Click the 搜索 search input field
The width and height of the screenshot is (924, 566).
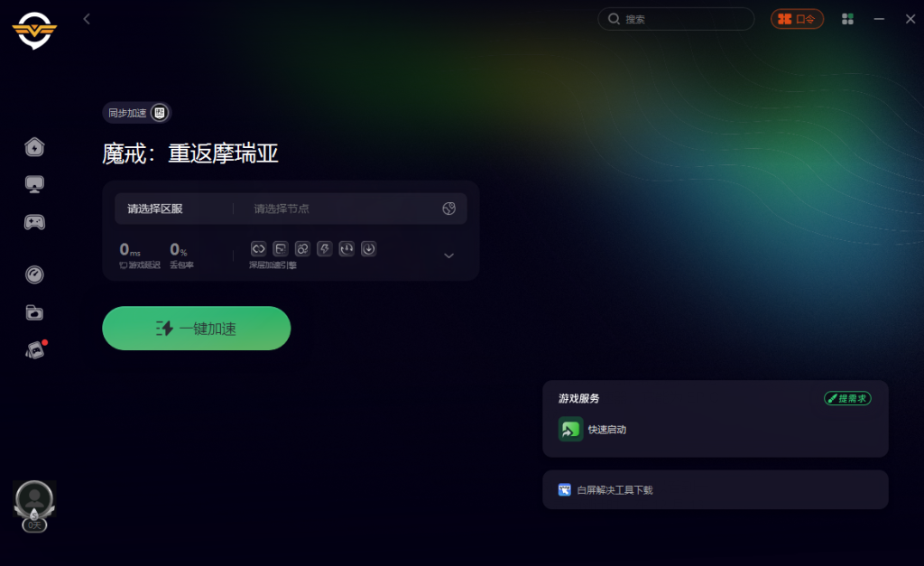pyautogui.click(x=676, y=19)
